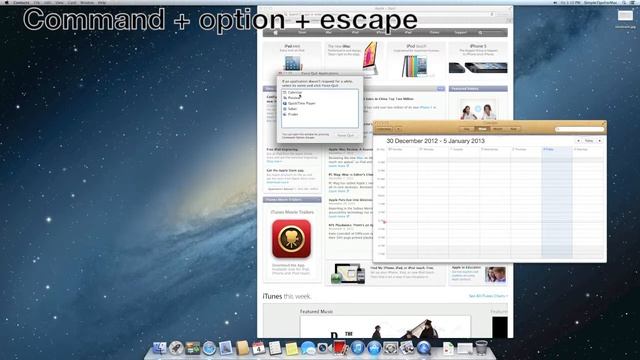The image size is (640, 360).
Task: Click iTunes Movie Trailers app icon
Action: tap(291, 239)
